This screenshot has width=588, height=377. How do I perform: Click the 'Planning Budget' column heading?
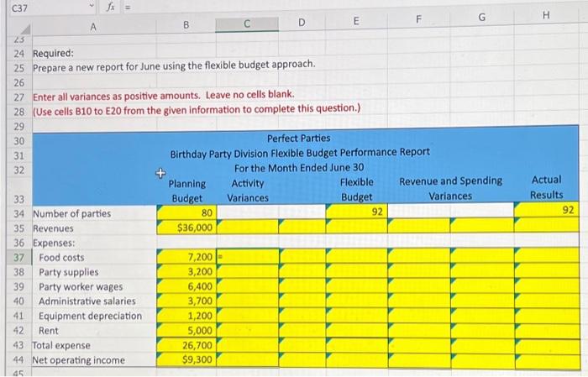point(186,191)
